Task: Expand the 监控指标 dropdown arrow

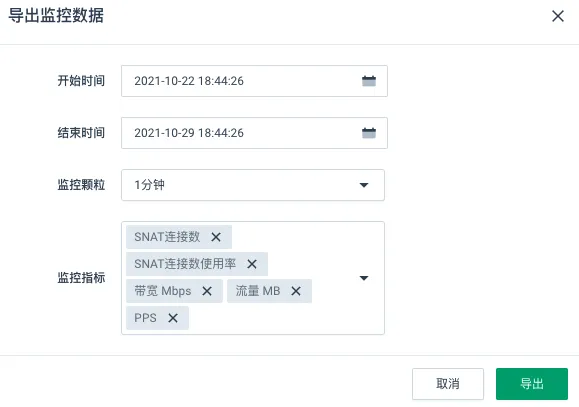Action: point(364,278)
